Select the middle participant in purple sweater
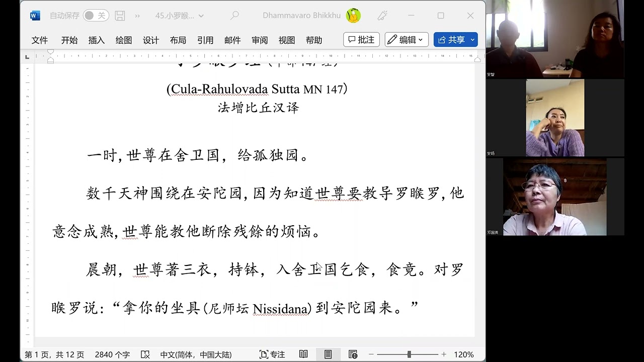This screenshot has height=362, width=644. (555, 118)
